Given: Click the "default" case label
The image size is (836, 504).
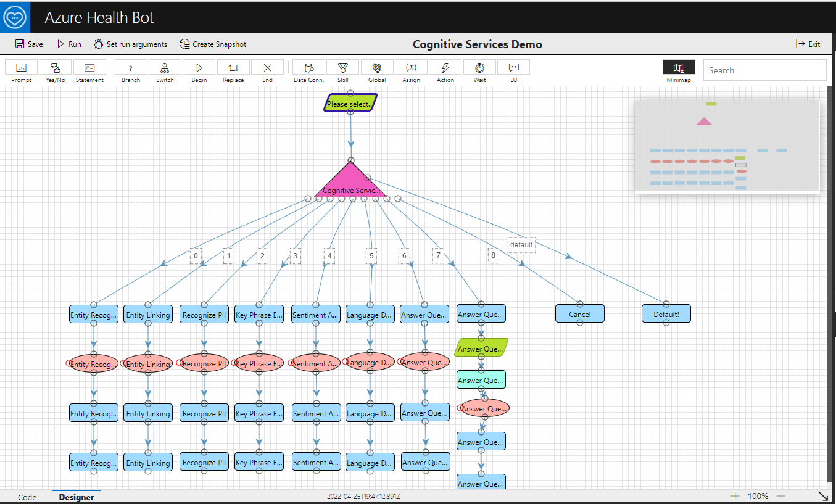Looking at the screenshot, I should [521, 244].
